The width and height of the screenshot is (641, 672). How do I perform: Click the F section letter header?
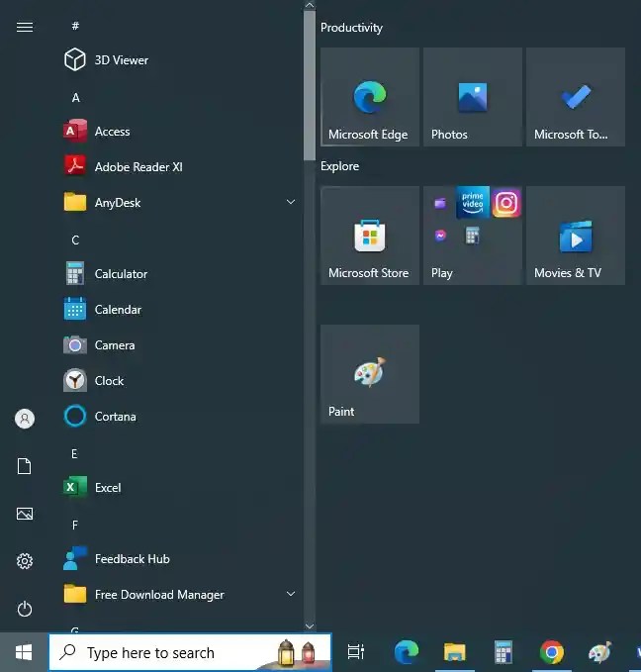(x=75, y=525)
